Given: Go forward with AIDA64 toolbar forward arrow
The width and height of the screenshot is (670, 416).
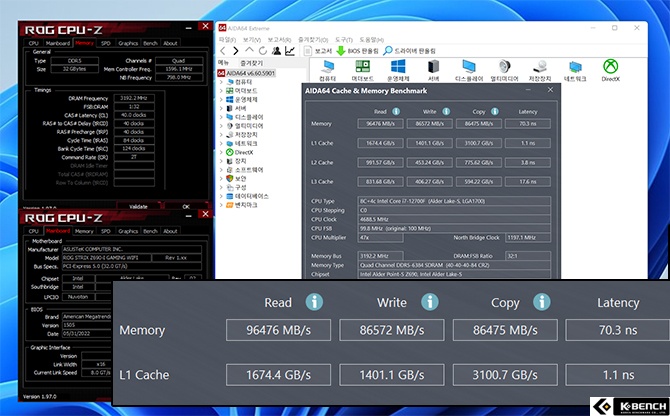Looking at the screenshot, I should click(x=235, y=51).
